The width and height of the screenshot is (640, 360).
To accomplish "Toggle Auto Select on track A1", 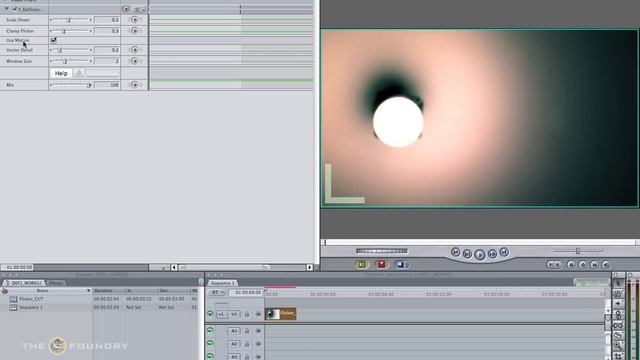I will tap(258, 331).
